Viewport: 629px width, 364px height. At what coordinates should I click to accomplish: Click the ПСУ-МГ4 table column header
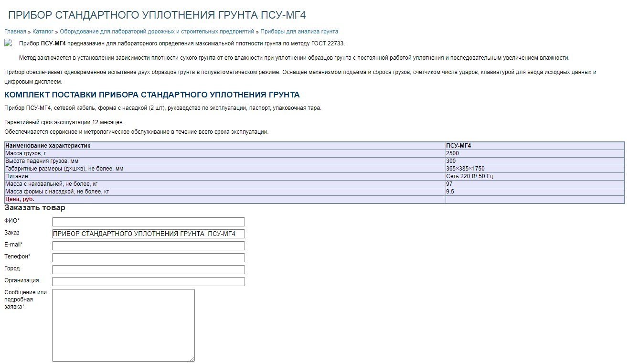[458, 146]
